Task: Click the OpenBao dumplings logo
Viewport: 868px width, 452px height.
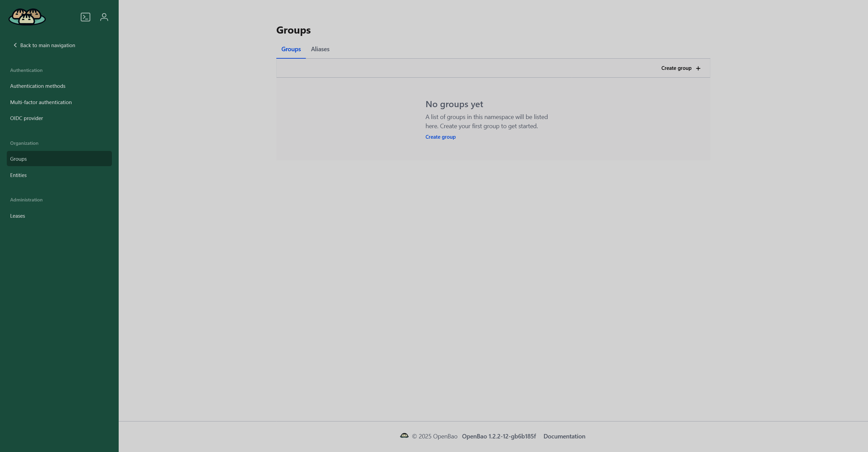Action: [27, 17]
